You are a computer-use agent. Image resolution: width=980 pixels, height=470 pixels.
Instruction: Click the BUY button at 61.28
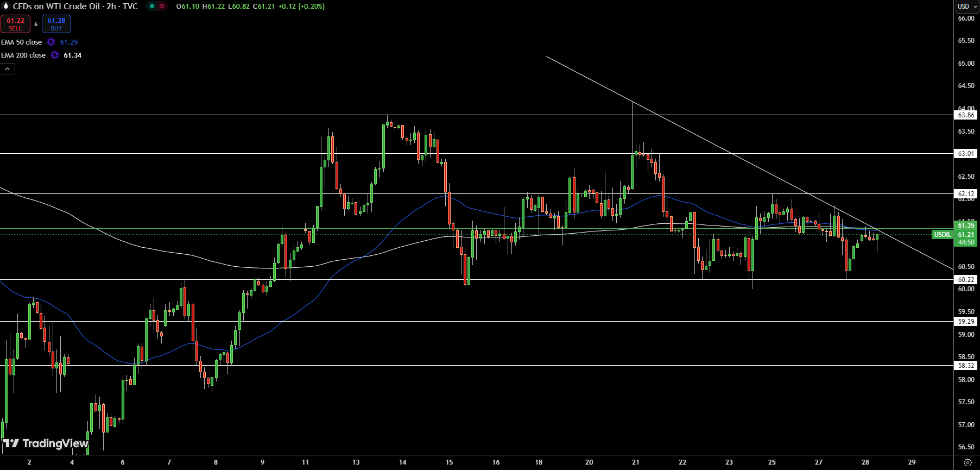click(56, 24)
